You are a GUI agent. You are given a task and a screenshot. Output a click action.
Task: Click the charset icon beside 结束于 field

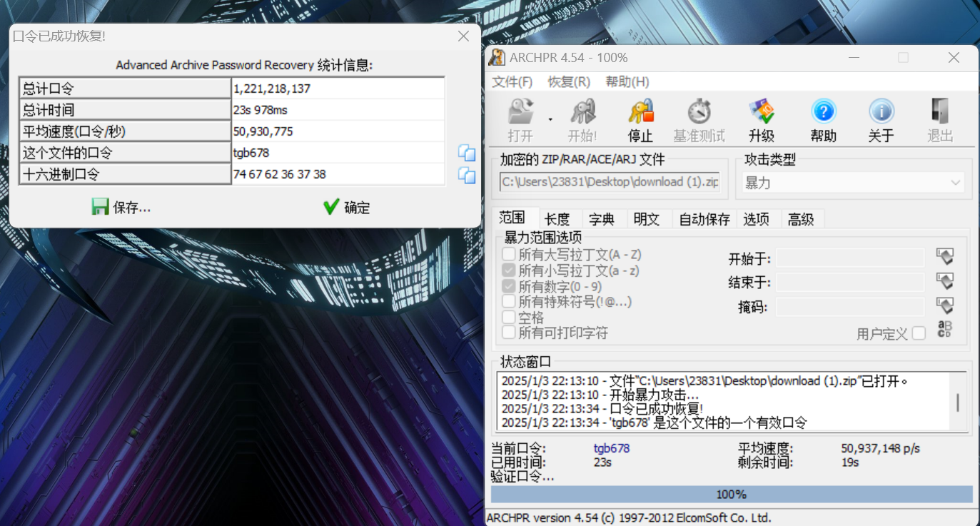coord(945,282)
